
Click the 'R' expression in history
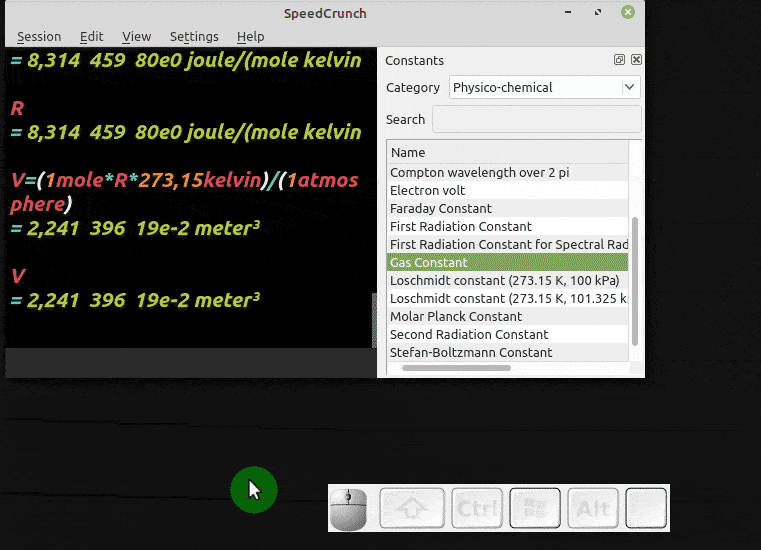[17, 108]
